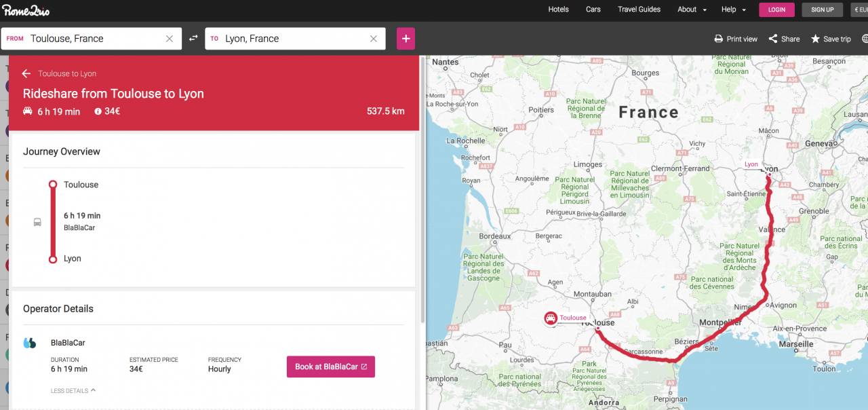Image resolution: width=868 pixels, height=410 pixels.
Task: Click the To field containing Lyon, France
Action: pyautogui.click(x=295, y=39)
